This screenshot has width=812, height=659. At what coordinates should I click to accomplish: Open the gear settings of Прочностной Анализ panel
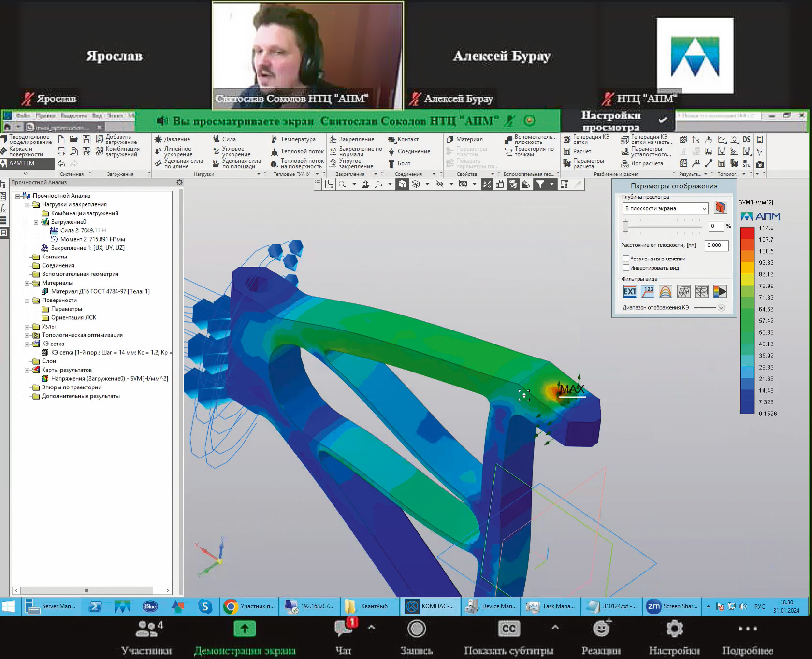click(179, 182)
